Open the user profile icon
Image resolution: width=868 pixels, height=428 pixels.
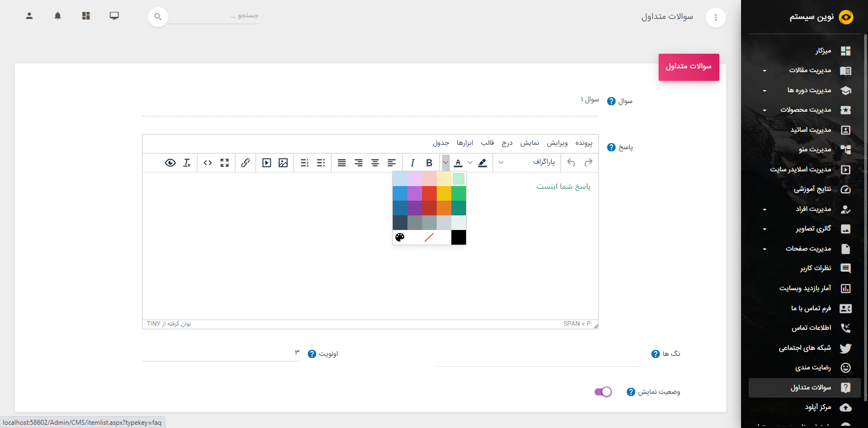[x=29, y=16]
